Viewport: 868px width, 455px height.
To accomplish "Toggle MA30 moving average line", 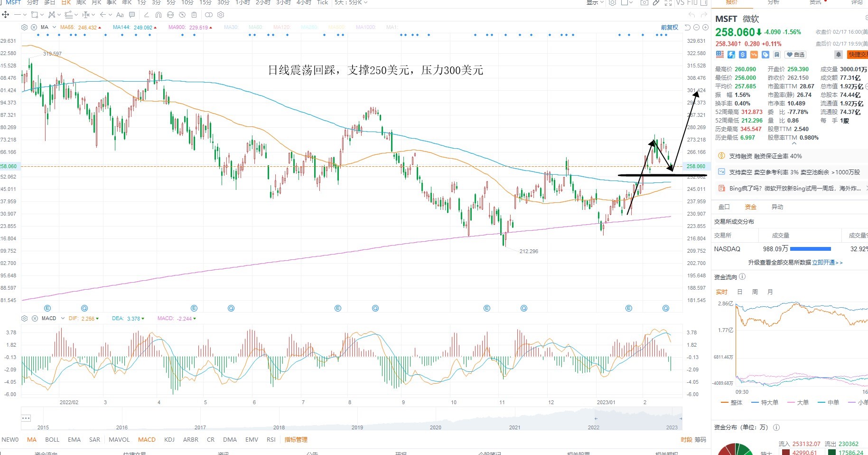I will click(x=231, y=27).
